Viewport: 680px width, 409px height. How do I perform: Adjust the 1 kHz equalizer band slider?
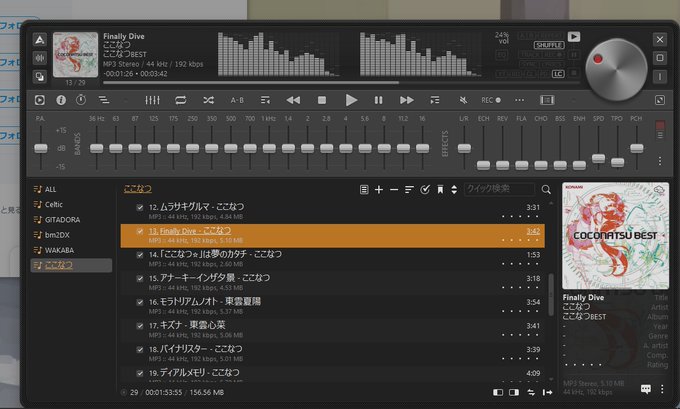tap(269, 148)
